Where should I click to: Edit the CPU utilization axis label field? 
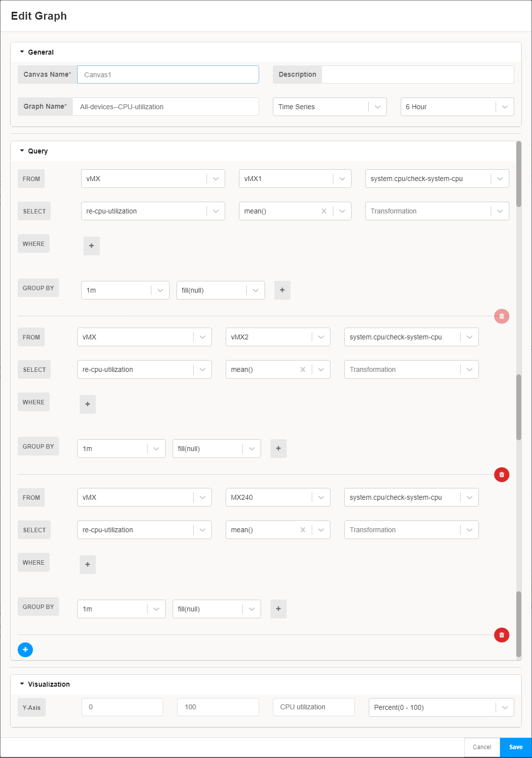click(314, 707)
